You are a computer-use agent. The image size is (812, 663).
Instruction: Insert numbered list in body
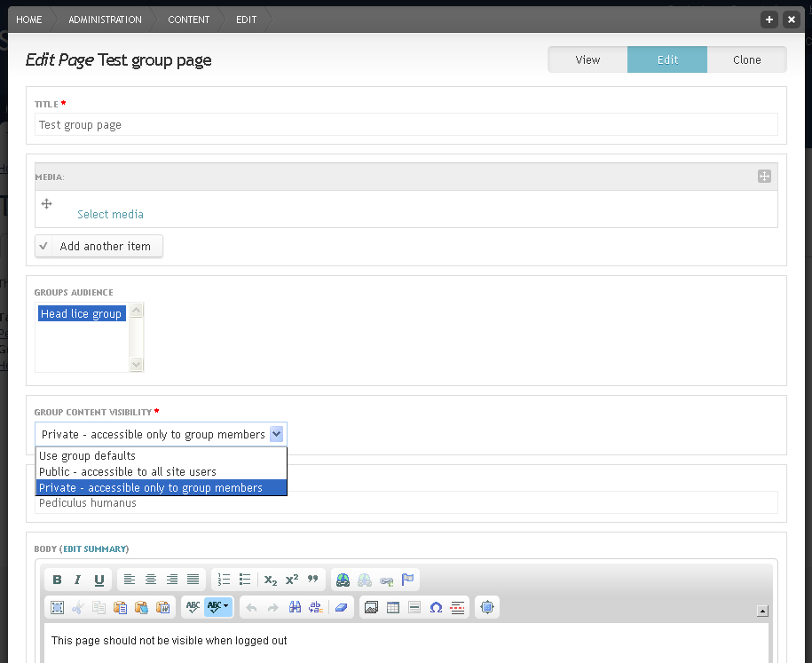[224, 580]
